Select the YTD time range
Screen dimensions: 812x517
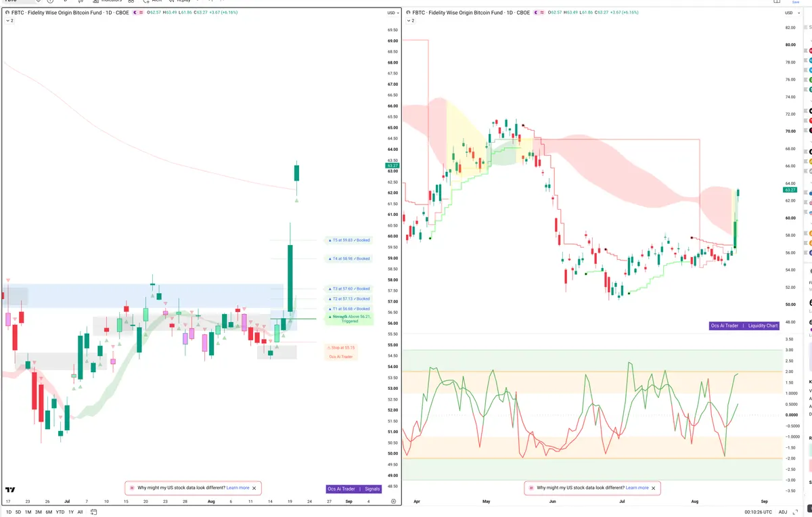click(x=60, y=512)
